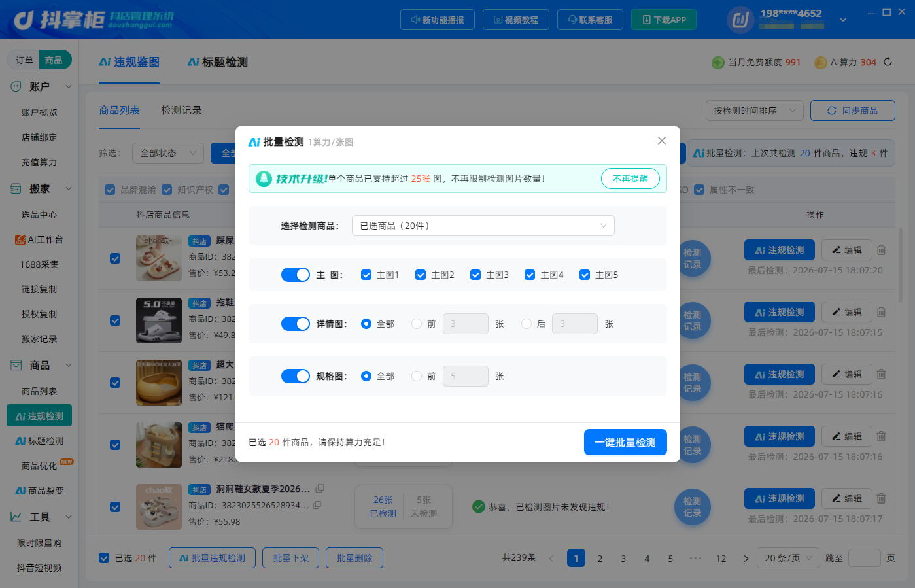The image size is (915, 588).
Task: Toggle the 主图 switch off
Action: pos(296,275)
